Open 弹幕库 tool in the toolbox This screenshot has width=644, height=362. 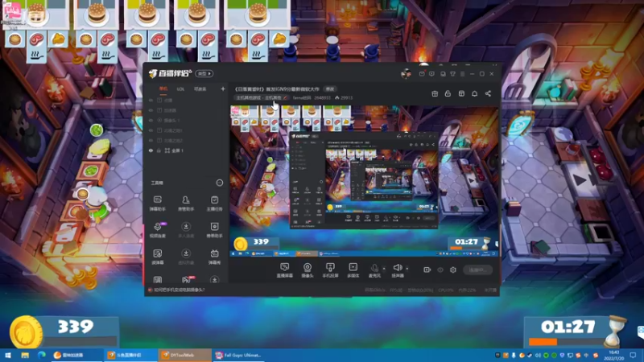(214, 257)
